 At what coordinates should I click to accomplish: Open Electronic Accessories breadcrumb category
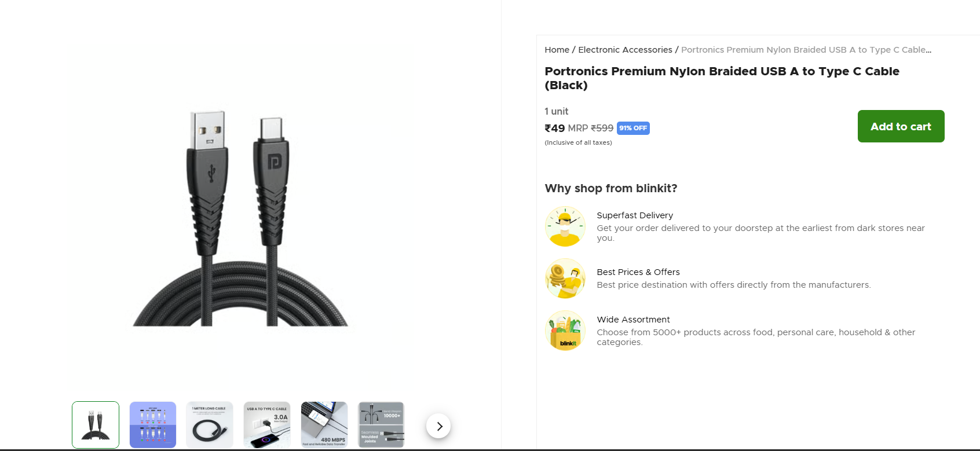click(x=625, y=50)
